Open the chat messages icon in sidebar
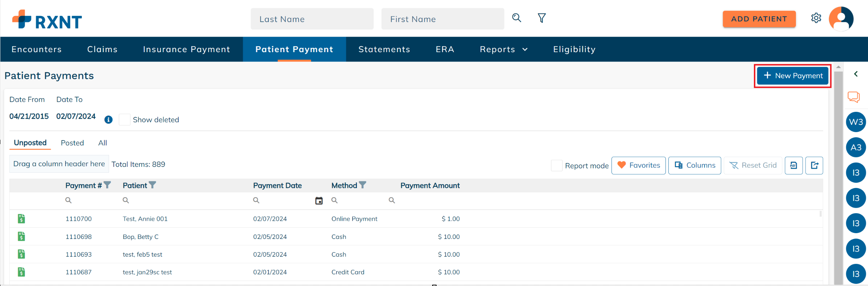The height and width of the screenshot is (286, 868). pos(854,97)
